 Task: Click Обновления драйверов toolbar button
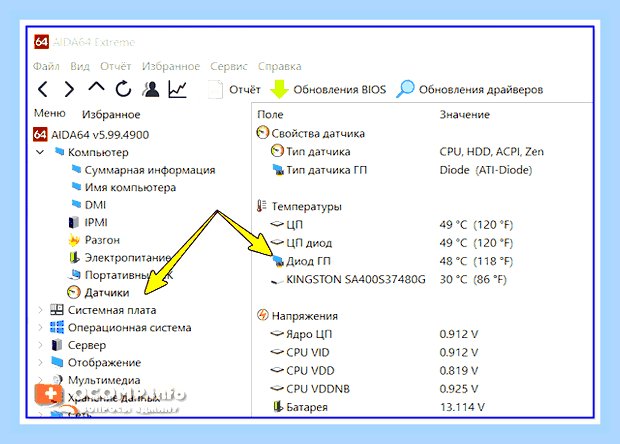point(481,90)
